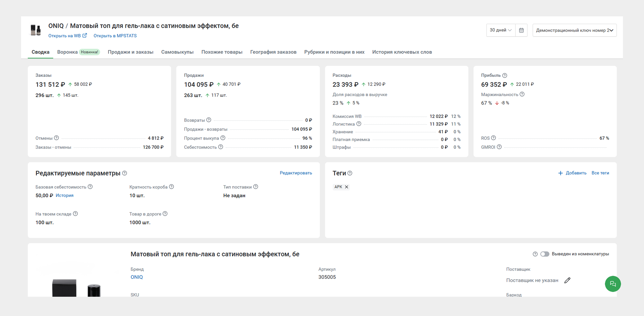The height and width of the screenshot is (316, 644).
Task: Click Редактировать parameters link
Action: point(295,173)
